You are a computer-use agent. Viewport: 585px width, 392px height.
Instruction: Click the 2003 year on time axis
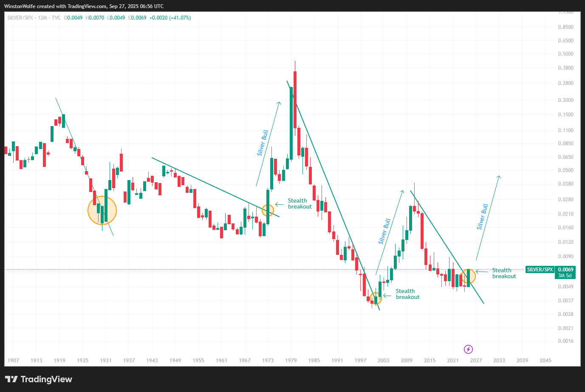pyautogui.click(x=384, y=361)
